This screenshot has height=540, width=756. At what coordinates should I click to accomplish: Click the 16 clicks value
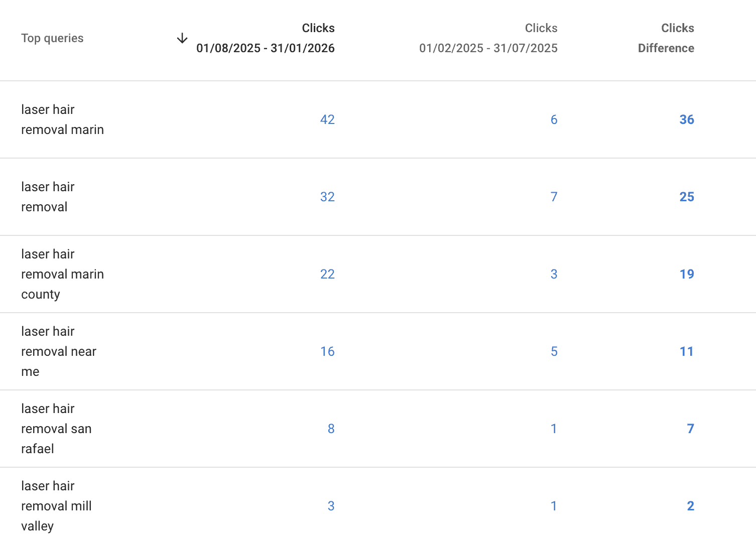(327, 351)
